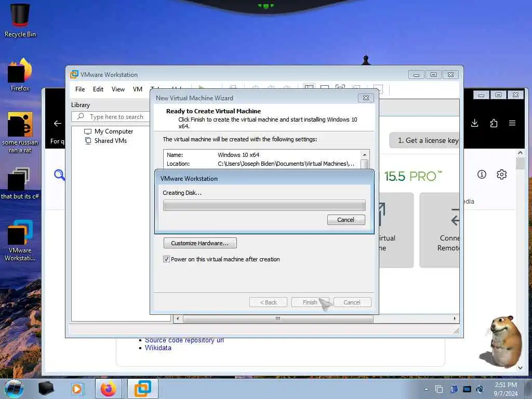
Task: Click Firefox page scrollbar down arrow
Action: (521, 367)
